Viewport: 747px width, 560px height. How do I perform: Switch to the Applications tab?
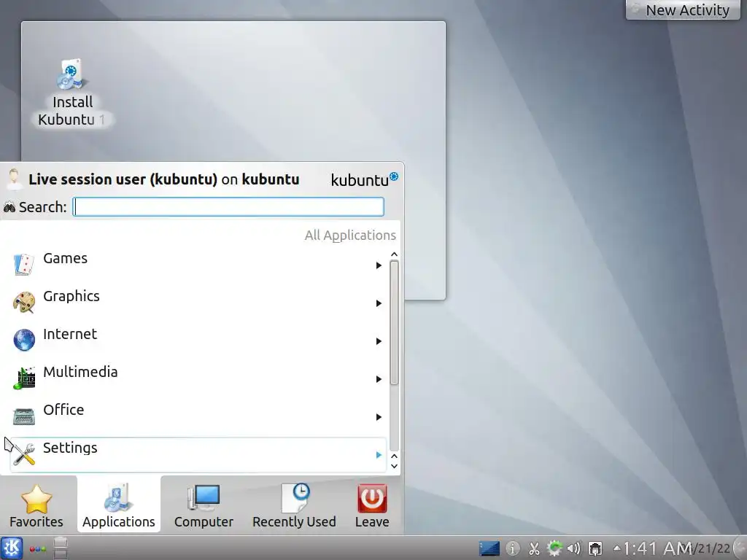click(x=119, y=505)
